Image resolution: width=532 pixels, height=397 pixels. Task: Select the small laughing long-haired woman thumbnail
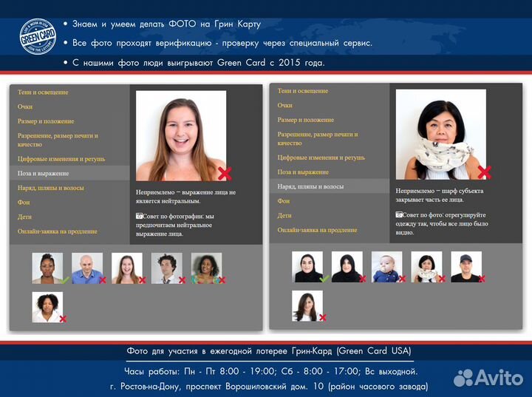coord(127,268)
